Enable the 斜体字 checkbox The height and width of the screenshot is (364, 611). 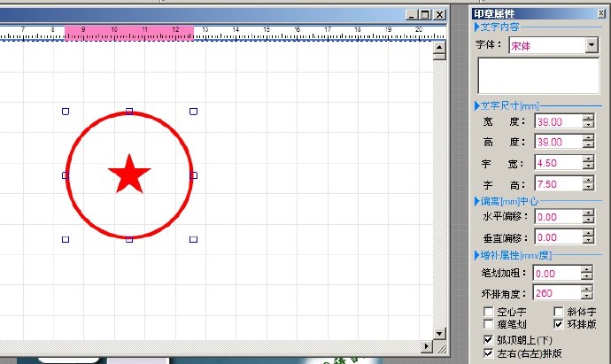[559, 312]
